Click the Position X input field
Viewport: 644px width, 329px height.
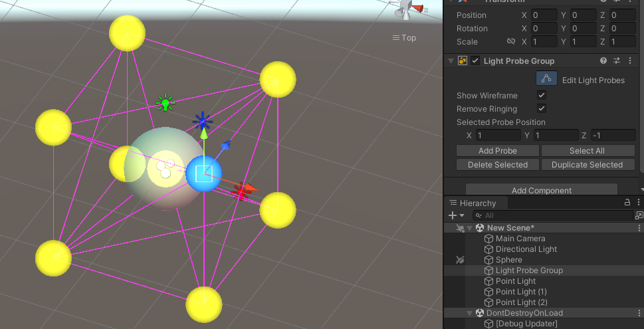pos(544,15)
